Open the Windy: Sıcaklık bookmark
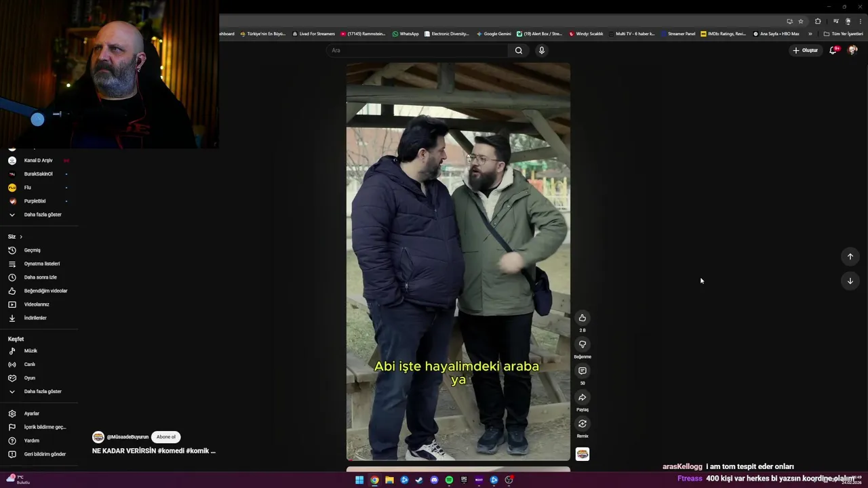Viewport: 868px width, 488px height. 586,34
